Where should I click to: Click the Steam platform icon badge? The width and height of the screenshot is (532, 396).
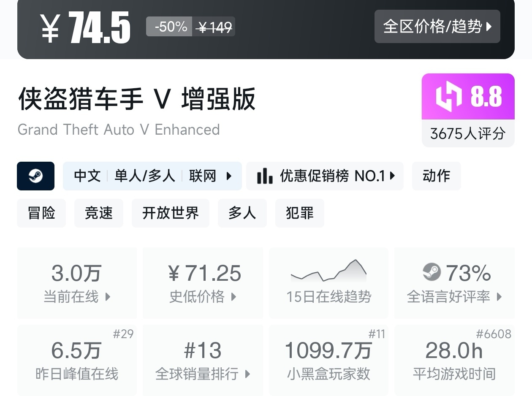36,176
